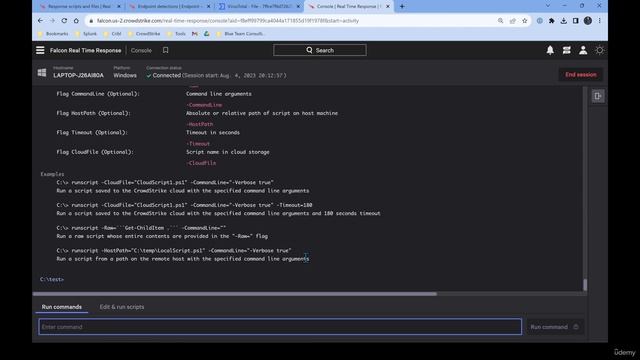Switch to Run commands tab
The height and width of the screenshot is (360, 640).
(x=62, y=307)
